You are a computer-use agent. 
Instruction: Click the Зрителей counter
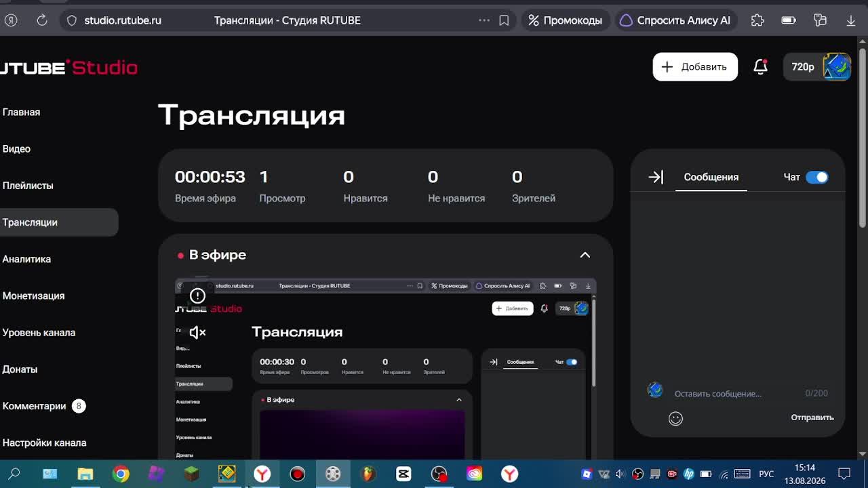[x=534, y=186]
